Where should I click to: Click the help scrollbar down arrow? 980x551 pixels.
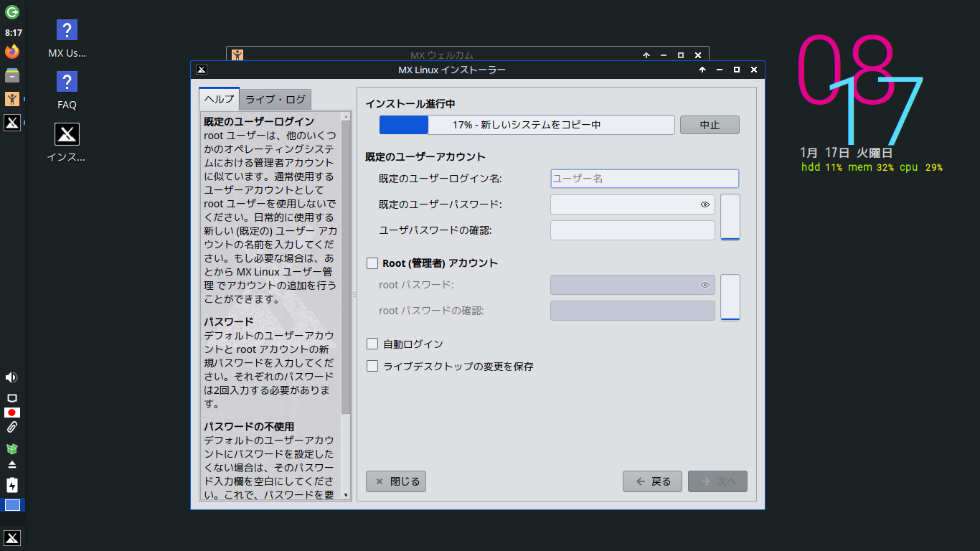point(346,495)
